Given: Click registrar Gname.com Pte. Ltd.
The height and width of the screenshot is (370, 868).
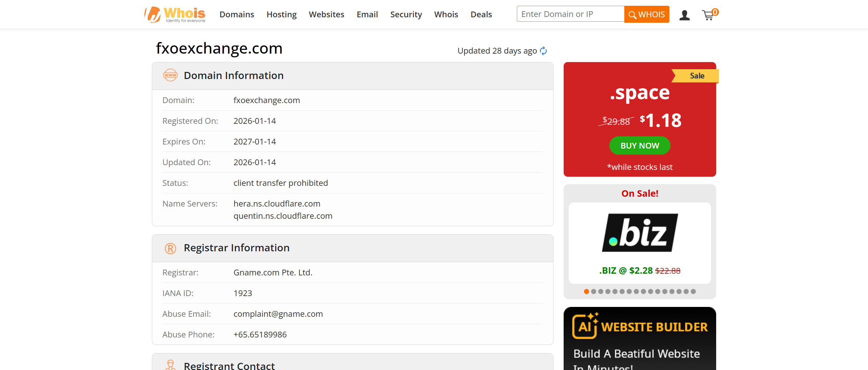Looking at the screenshot, I should point(273,273).
